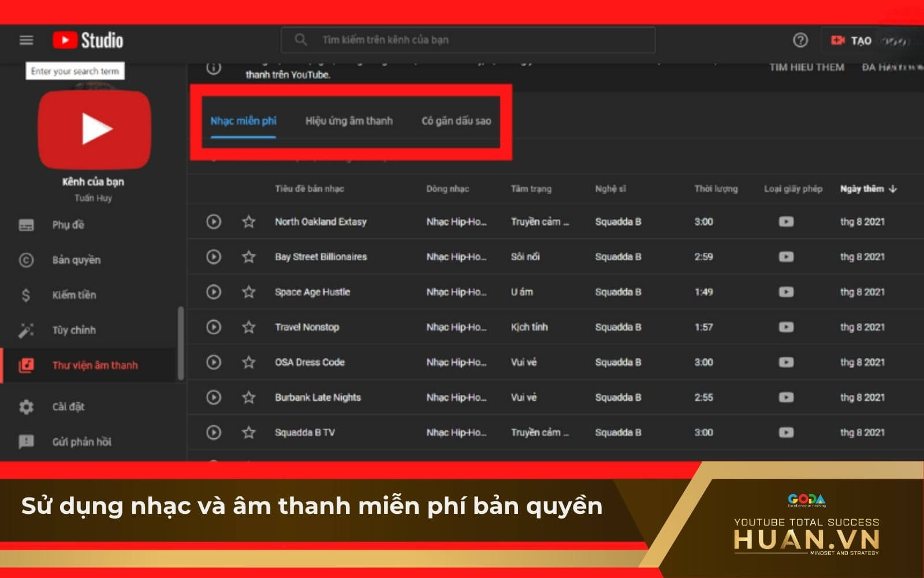Screen dimensions: 924x578
Task: Select the Nhạc miễn phí tab
Action: (x=243, y=121)
